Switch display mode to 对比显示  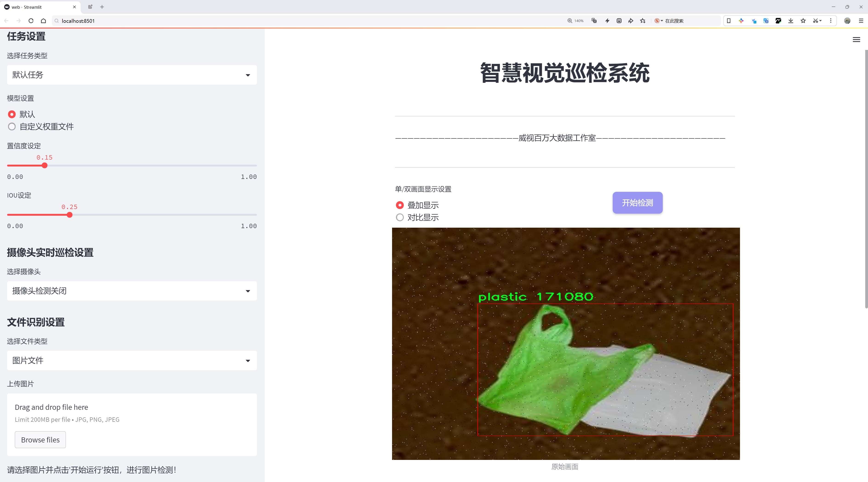click(x=400, y=217)
